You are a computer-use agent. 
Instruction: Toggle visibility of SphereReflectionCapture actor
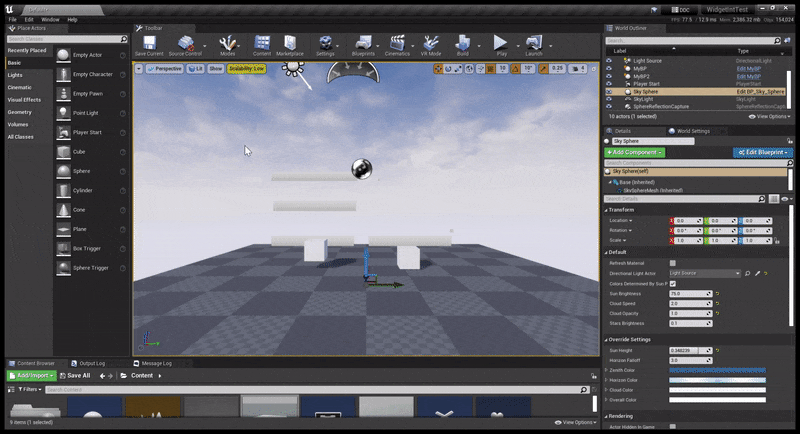609,107
